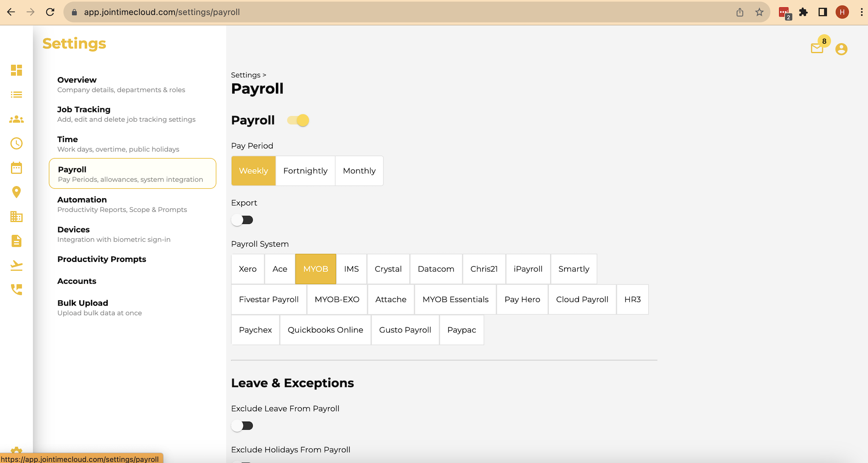This screenshot has width=868, height=463.
Task: Open the leave airplane icon
Action: tap(16, 266)
